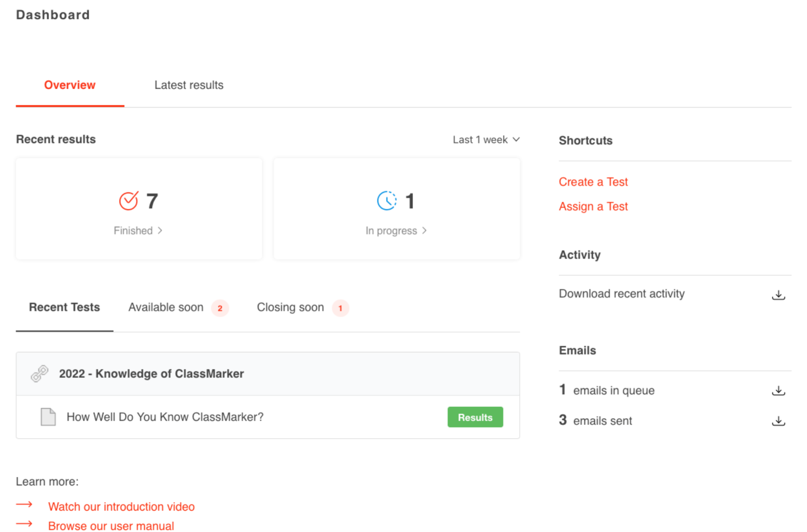Image resolution: width=807 pixels, height=532 pixels.
Task: Click download icon for recent activity
Action: point(778,295)
